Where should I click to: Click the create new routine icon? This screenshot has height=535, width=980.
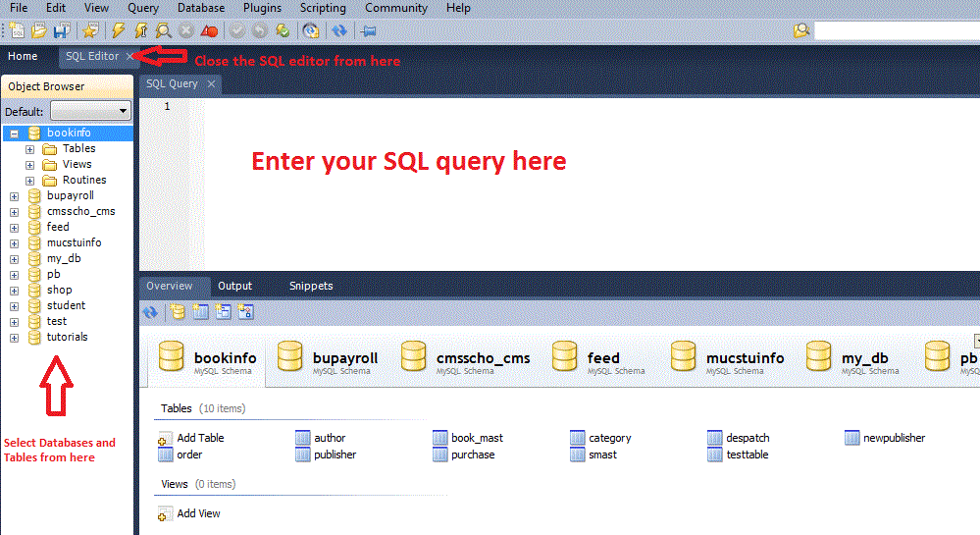pos(245,311)
